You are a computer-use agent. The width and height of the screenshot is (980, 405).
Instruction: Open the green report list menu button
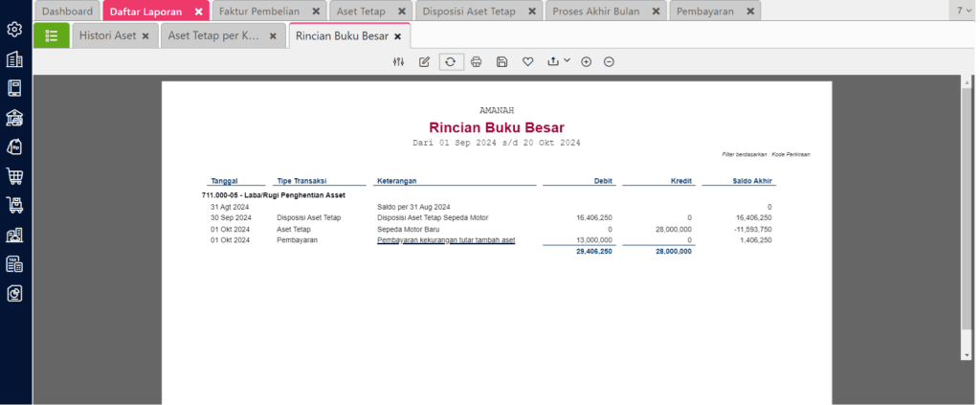[52, 35]
